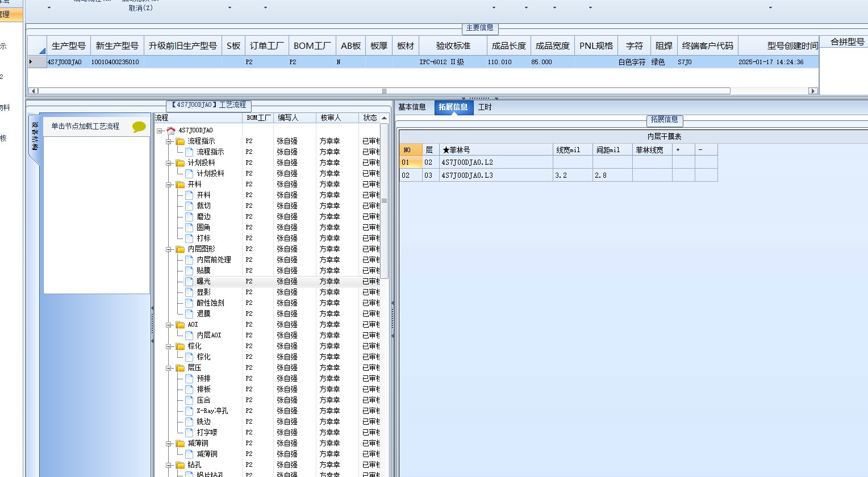
Task: Sort by 生产型号 column header
Action: click(69, 46)
